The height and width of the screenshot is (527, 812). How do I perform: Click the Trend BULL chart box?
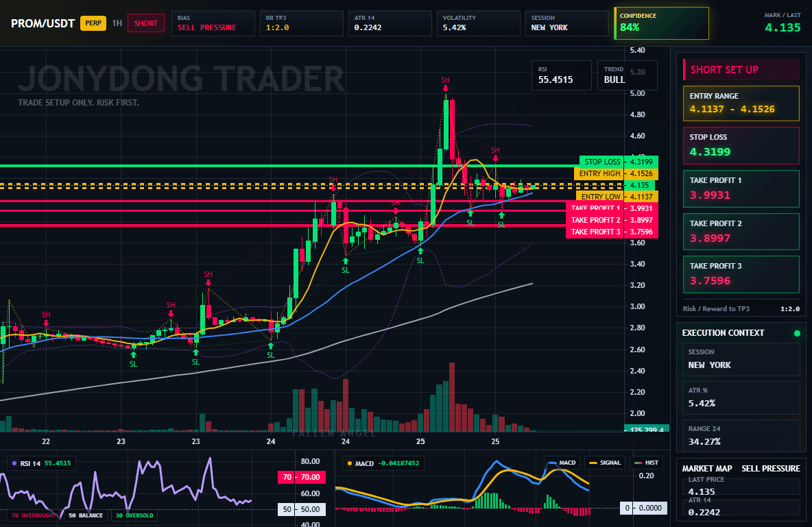627,75
